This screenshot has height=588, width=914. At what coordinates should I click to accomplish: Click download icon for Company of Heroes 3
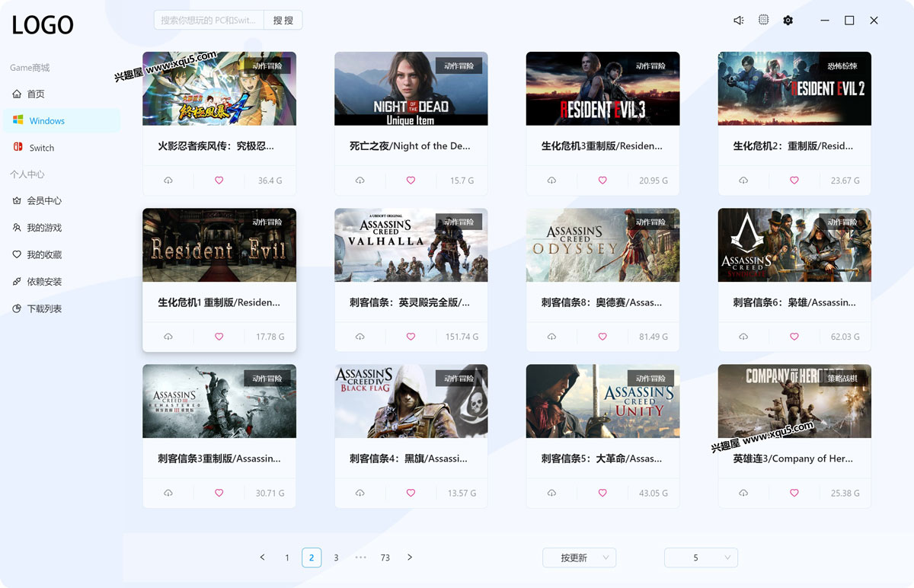(743, 493)
